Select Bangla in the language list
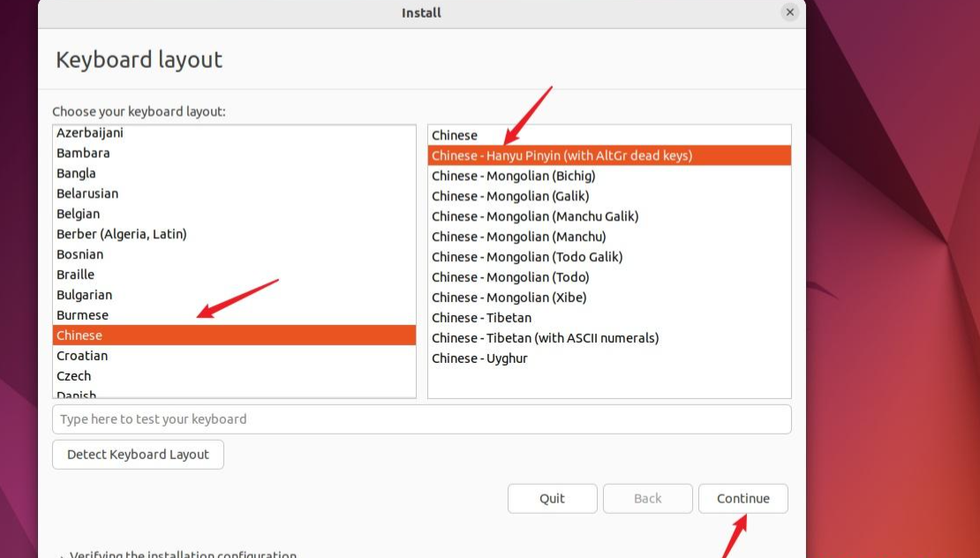 point(234,173)
